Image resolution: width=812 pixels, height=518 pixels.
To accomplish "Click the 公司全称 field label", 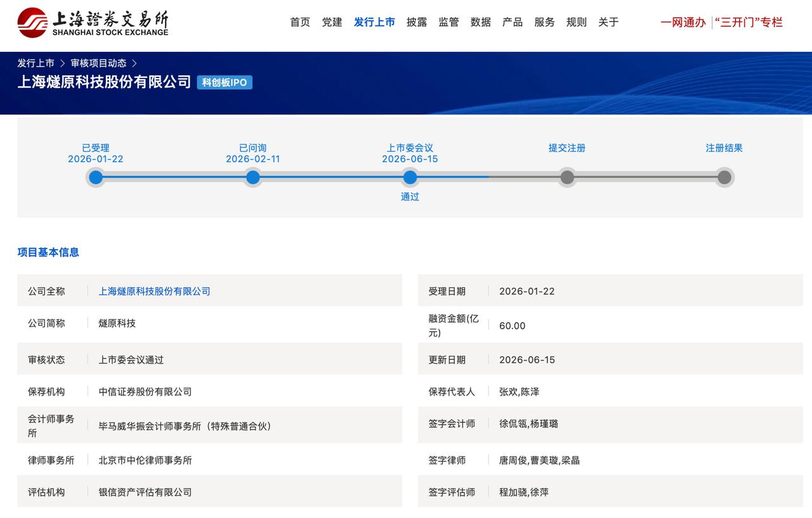I will point(46,291).
